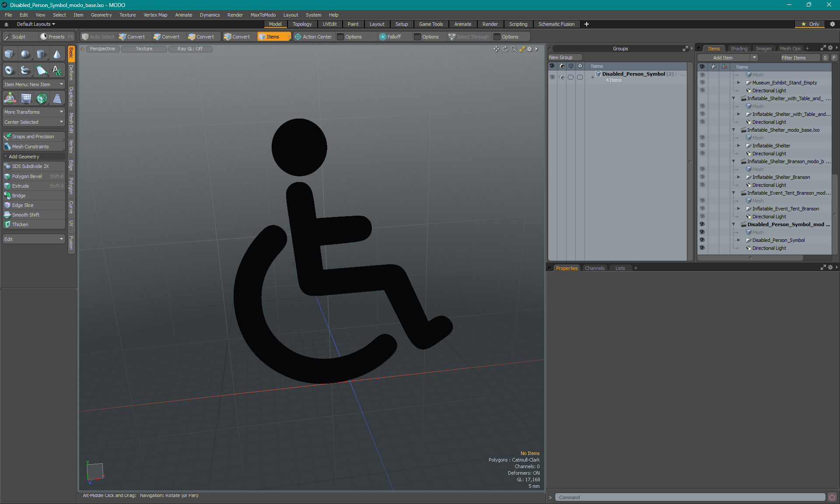
Task: Switch to the UVEdit layout tab
Action: [329, 24]
